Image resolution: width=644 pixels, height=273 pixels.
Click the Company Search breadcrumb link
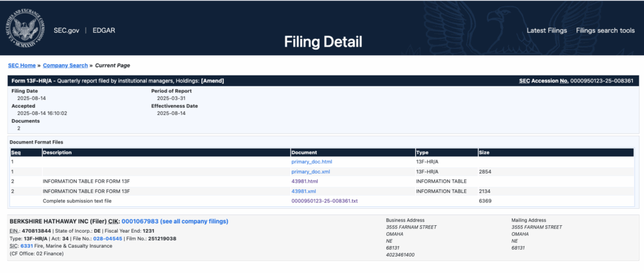[65, 65]
